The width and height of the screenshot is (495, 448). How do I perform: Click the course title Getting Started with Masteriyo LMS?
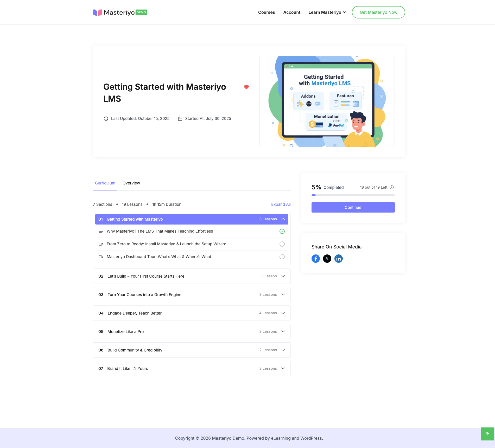tap(164, 93)
